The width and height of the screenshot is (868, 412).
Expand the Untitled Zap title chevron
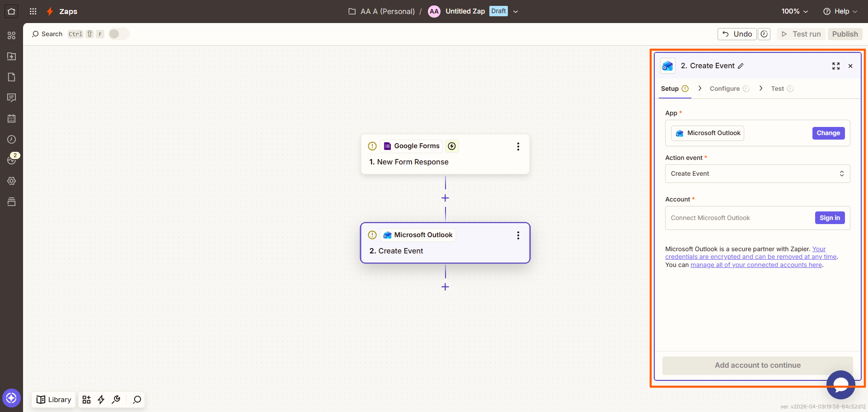coord(516,11)
